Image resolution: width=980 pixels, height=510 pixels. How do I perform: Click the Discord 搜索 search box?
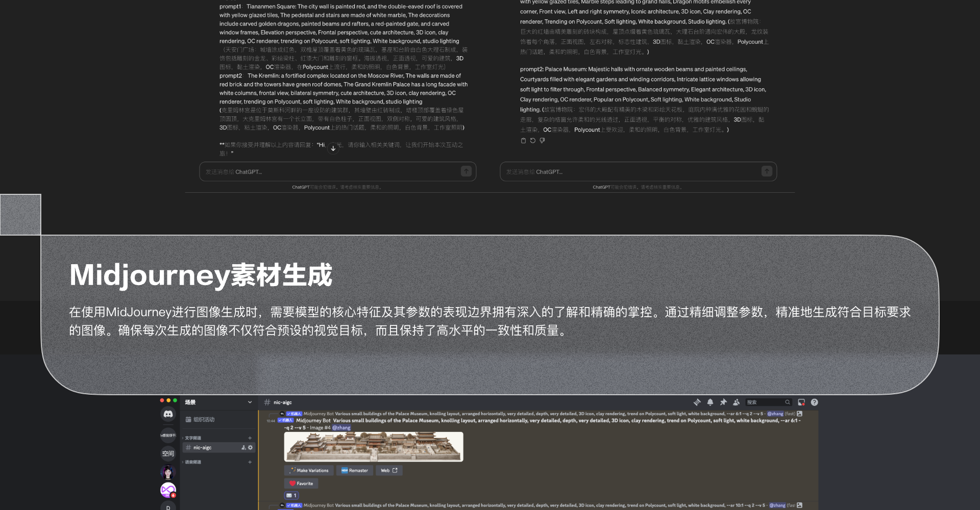tap(769, 402)
